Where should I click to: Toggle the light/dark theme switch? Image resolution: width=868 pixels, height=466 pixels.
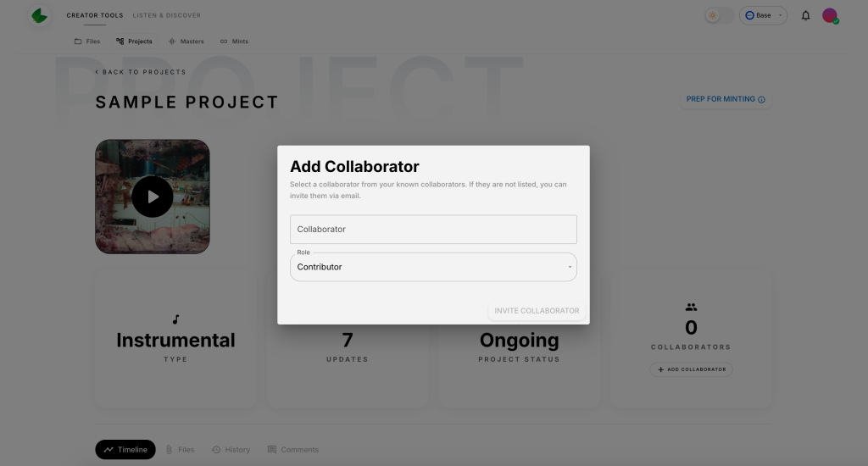[719, 15]
